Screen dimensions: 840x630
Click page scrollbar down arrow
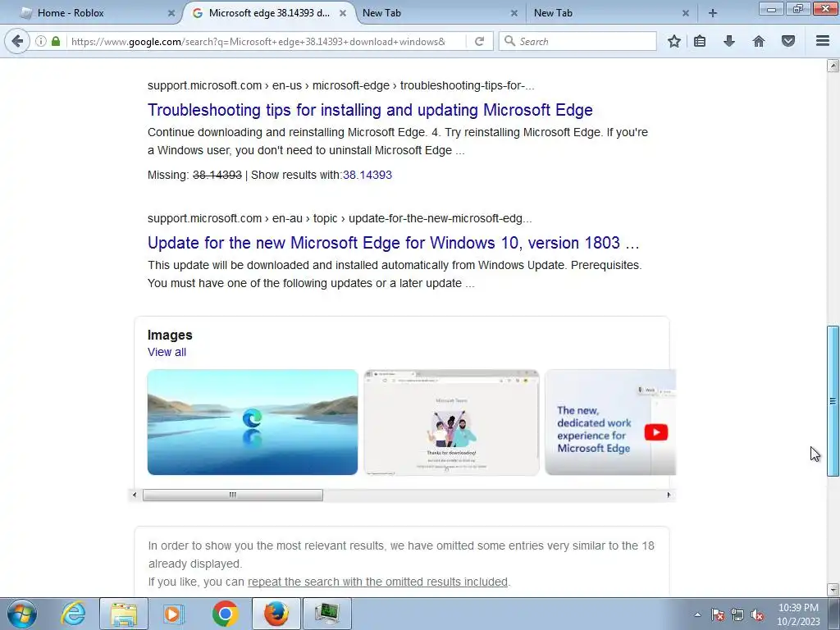click(833, 589)
